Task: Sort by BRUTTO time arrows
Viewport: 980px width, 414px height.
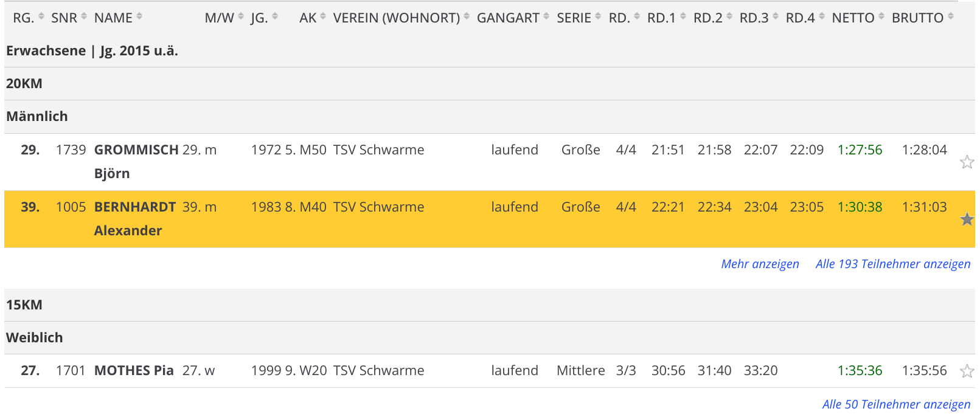Action: (x=951, y=17)
